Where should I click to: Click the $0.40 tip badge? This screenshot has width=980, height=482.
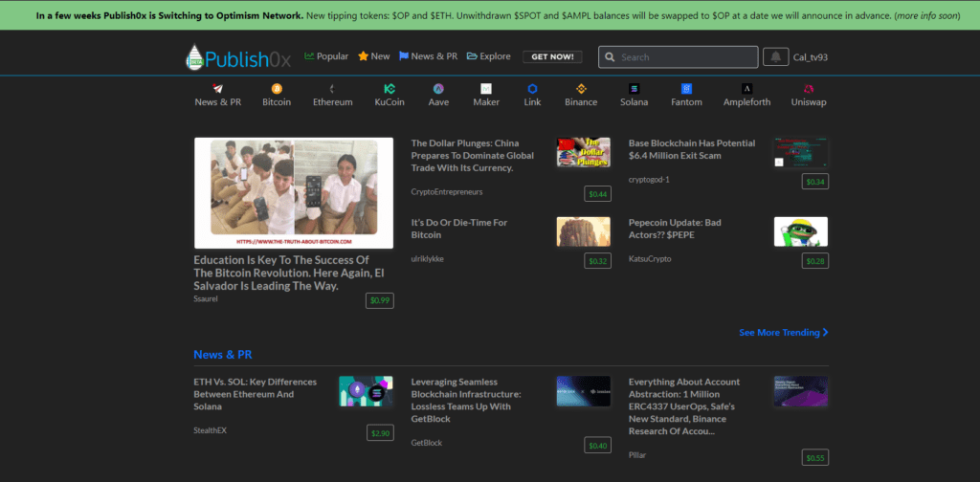597,445
